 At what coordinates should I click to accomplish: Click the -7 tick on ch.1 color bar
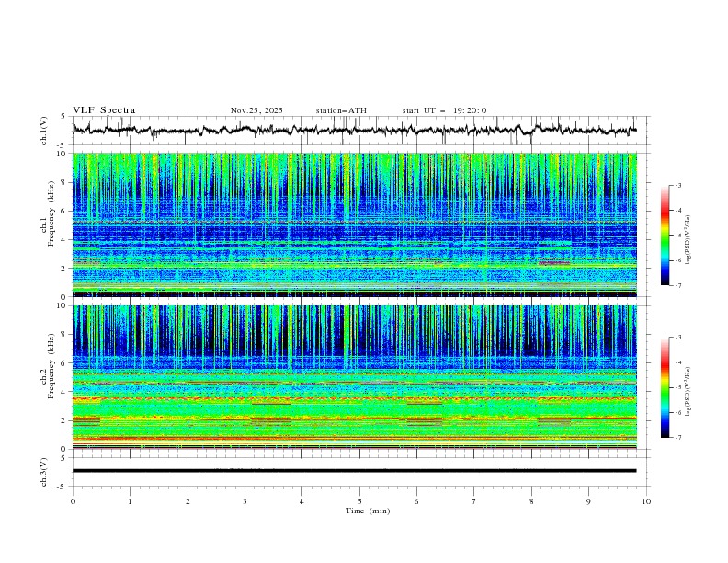point(677,285)
